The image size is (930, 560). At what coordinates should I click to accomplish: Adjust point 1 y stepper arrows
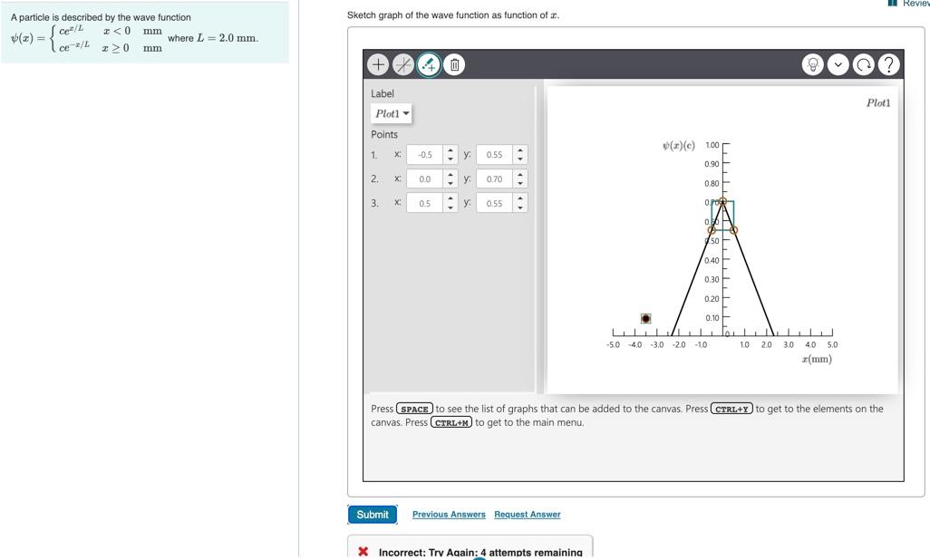(520, 155)
